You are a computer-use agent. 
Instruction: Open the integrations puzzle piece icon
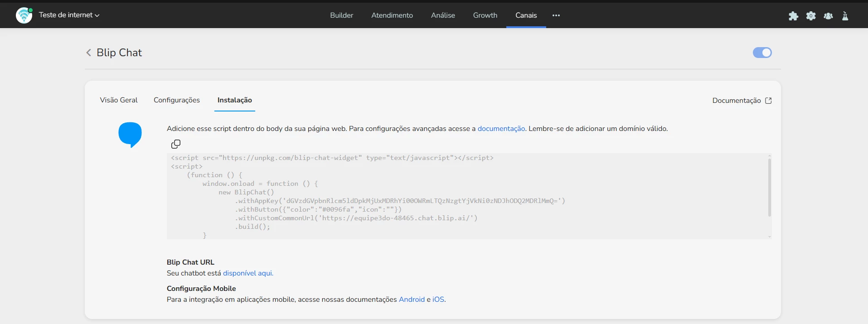(793, 16)
